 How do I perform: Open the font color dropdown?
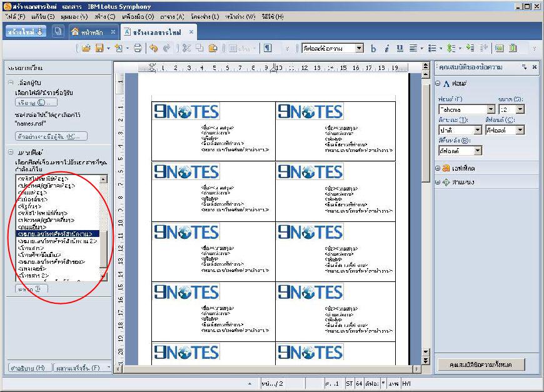[x=520, y=130]
